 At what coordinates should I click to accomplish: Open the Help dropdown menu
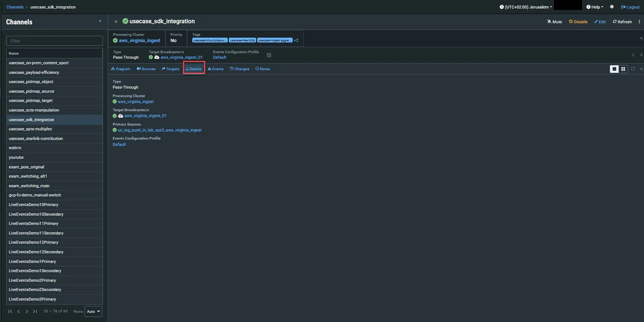tap(595, 7)
